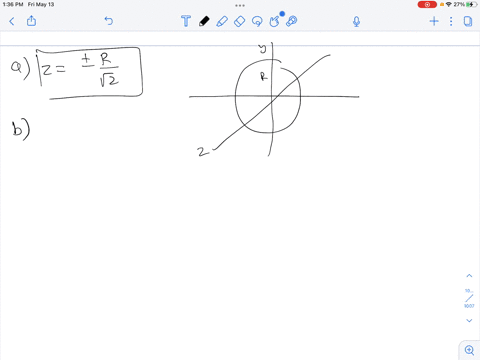Select the Pen tool
The image size is (480, 360).
coord(204,21)
